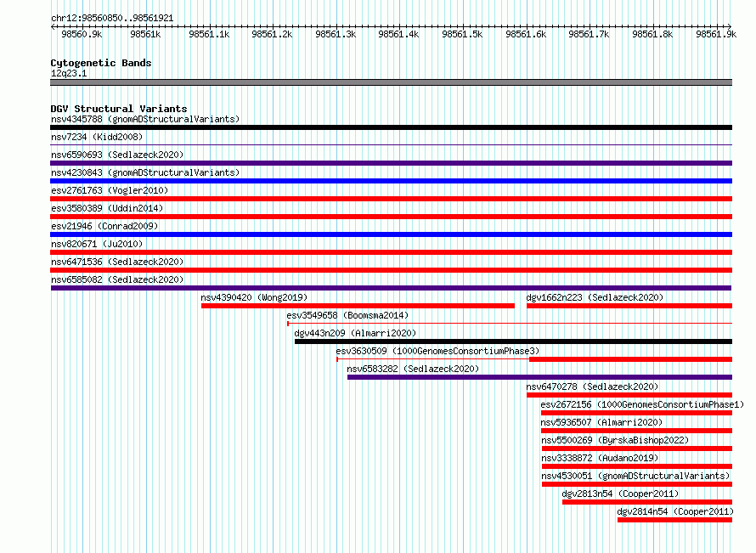Click the purple bar of nsv6583282
The height and width of the screenshot is (553, 756).
(539, 377)
